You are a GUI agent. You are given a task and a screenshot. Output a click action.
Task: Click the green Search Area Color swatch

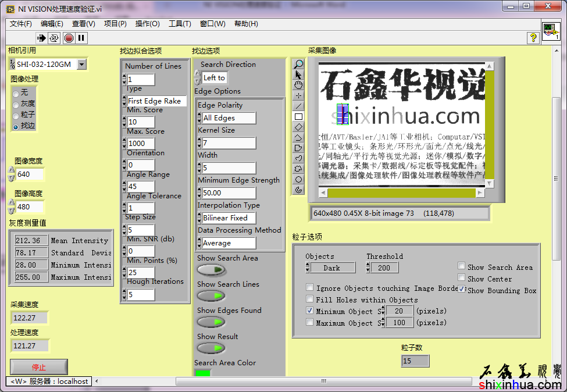click(204, 373)
